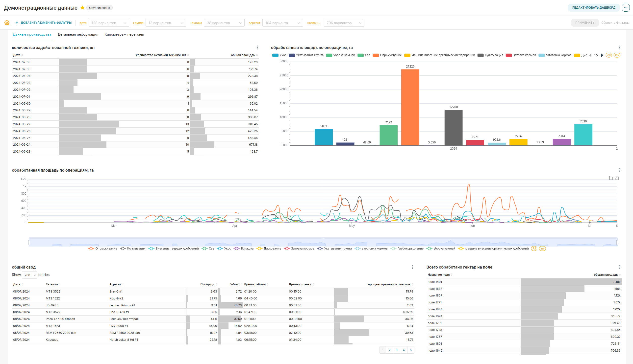
Task: Click Сбросить фильтры link
Action: click(x=615, y=23)
